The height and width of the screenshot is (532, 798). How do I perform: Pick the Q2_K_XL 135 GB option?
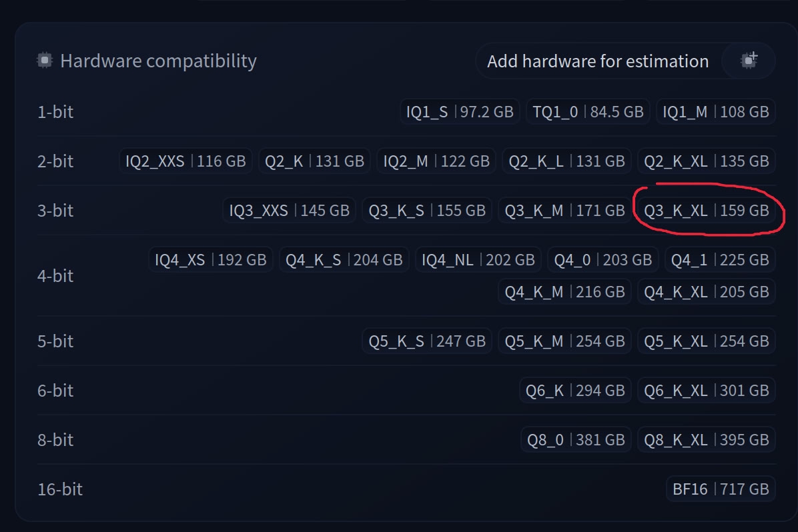707,161
